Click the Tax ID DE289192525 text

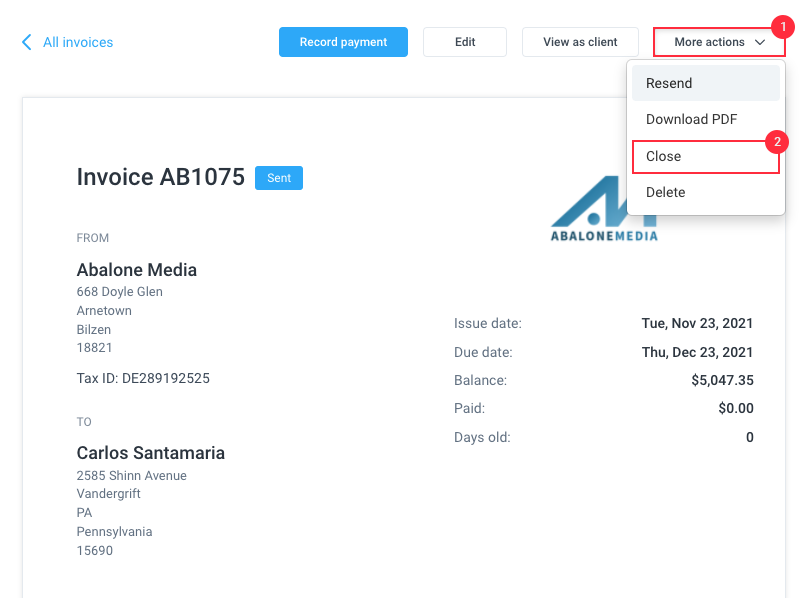pyautogui.click(x=143, y=378)
